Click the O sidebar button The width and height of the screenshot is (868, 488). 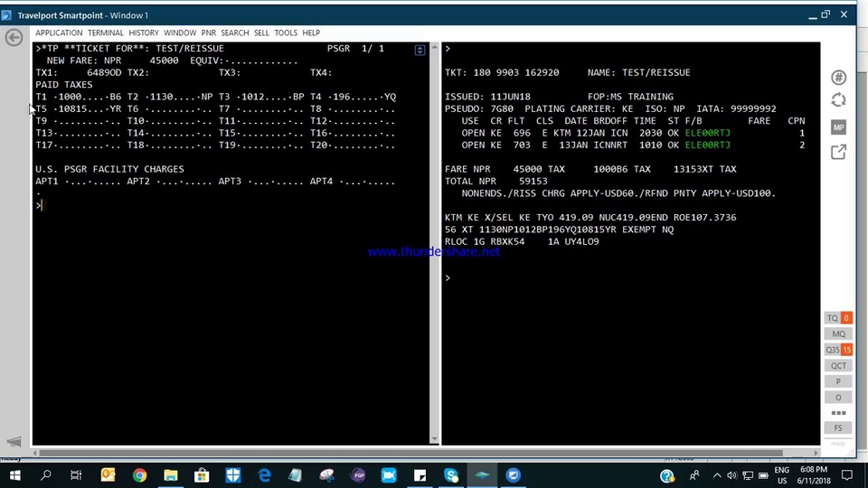pyautogui.click(x=838, y=398)
